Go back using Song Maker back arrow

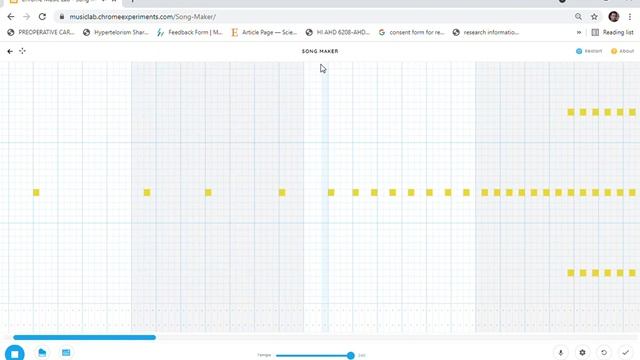tap(10, 51)
